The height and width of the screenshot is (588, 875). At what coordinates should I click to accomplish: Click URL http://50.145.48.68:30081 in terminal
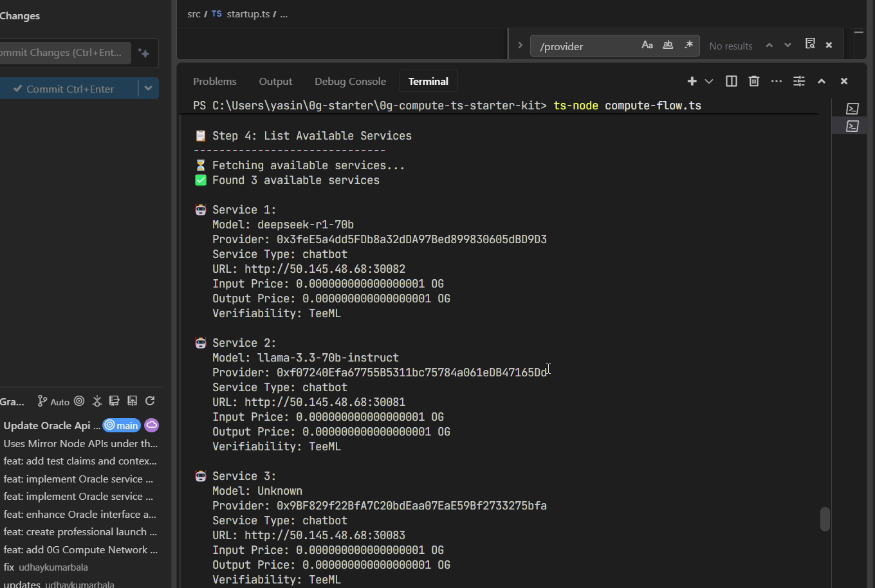325,402
